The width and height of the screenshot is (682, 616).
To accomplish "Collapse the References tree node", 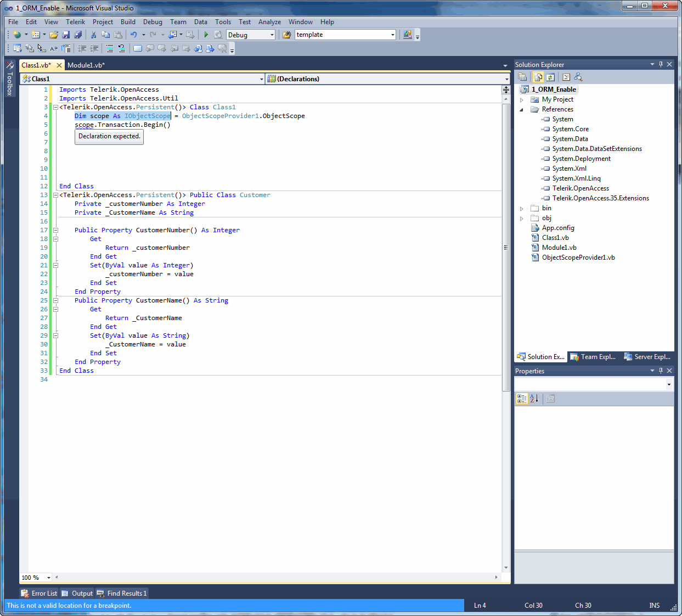I will click(x=522, y=110).
